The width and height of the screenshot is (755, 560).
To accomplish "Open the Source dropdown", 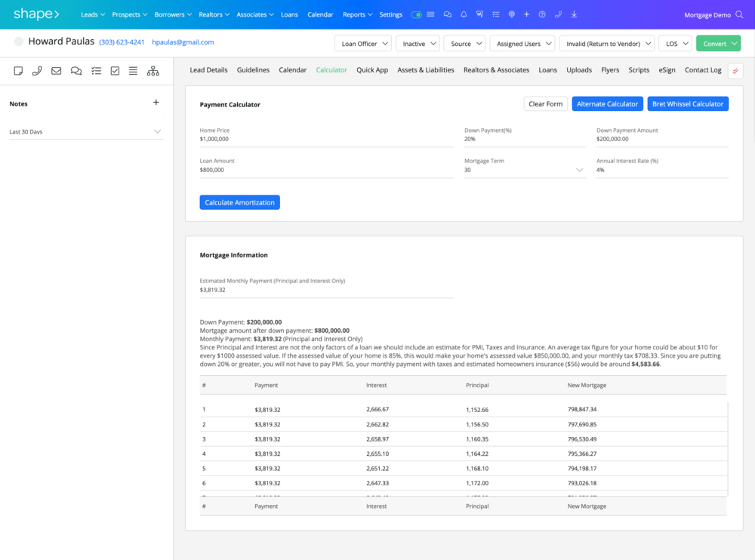I will (x=464, y=43).
